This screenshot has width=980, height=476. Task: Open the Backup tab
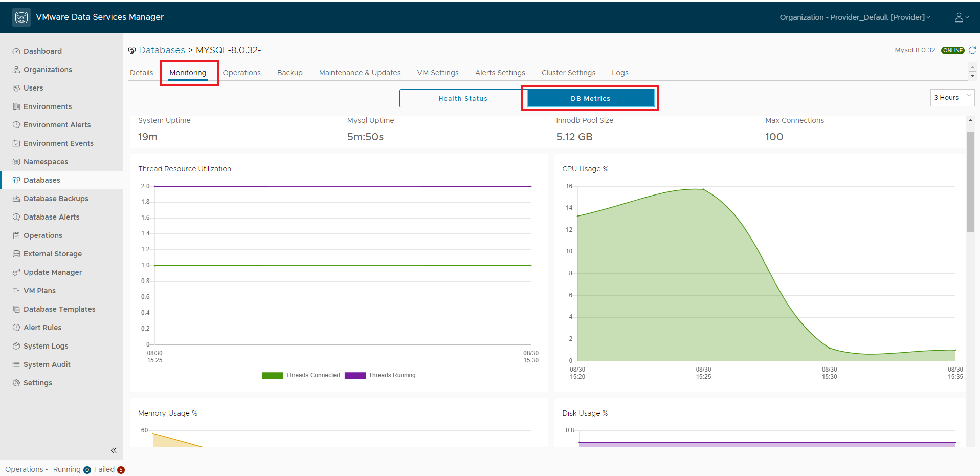click(x=290, y=73)
